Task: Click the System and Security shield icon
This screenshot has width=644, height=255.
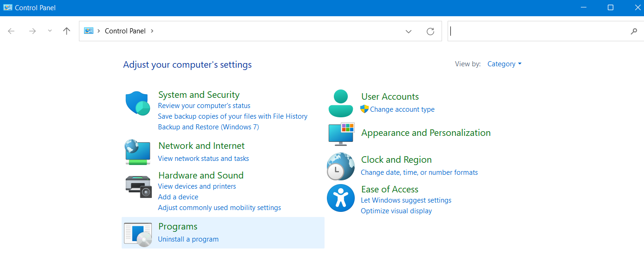Action: click(137, 103)
